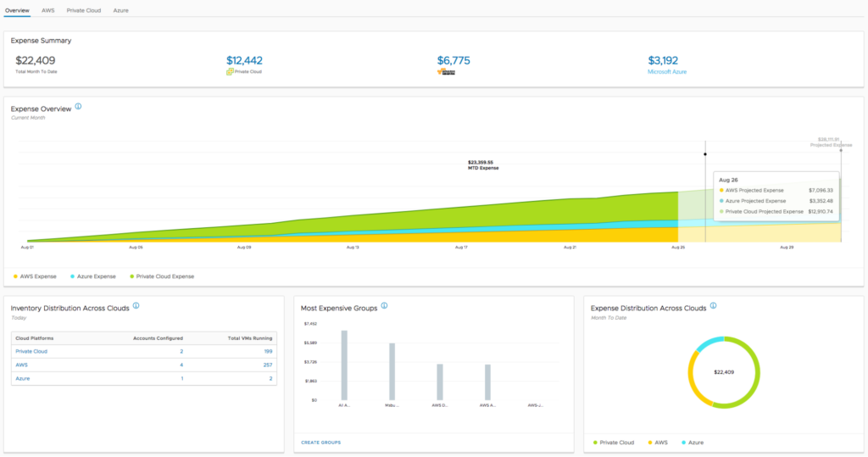Toggle Azure Expense legend in overview chart
This screenshot has width=868, height=457.
click(x=96, y=276)
